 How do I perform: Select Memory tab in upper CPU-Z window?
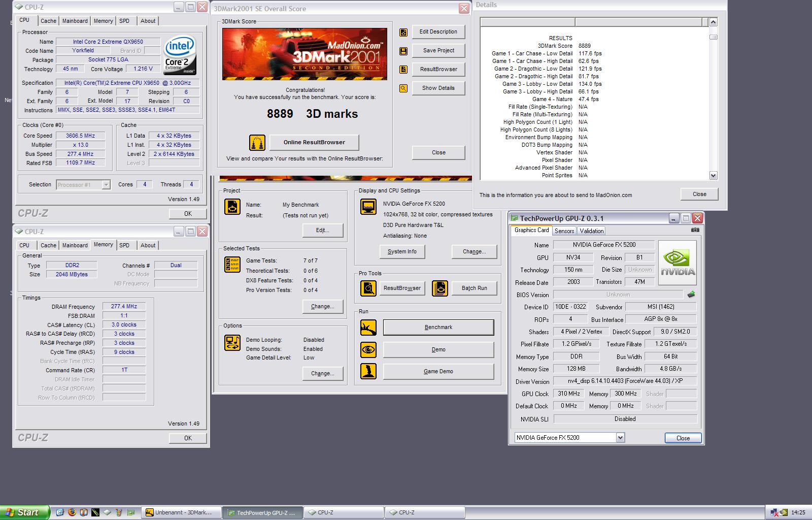pos(103,21)
